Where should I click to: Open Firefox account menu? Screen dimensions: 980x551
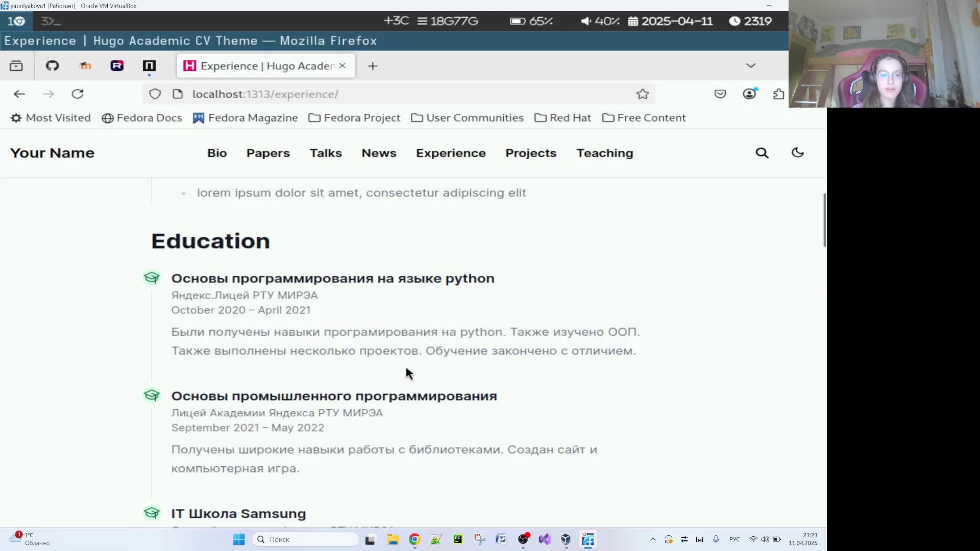(749, 94)
